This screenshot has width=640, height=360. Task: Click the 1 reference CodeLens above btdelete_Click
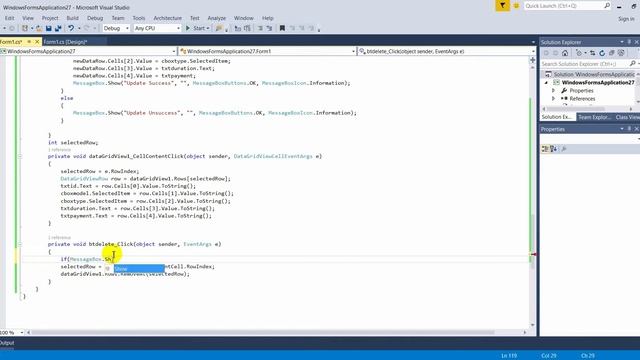60,238
